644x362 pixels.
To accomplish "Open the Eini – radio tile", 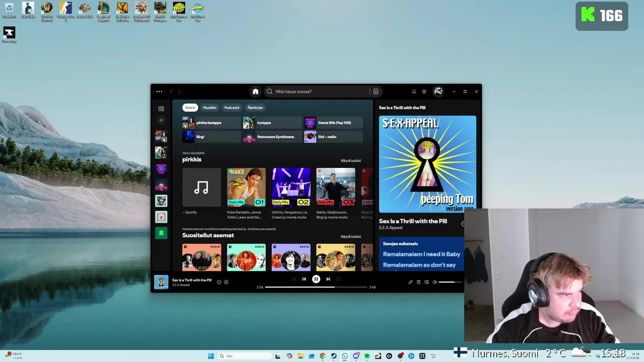I will coord(333,137).
